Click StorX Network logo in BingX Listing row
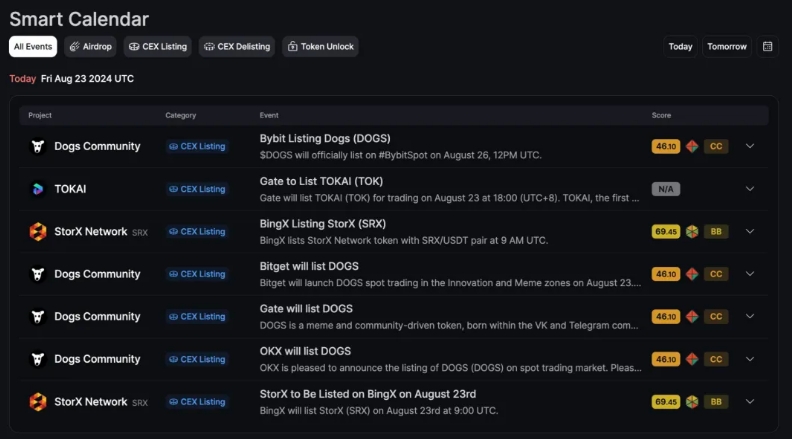This screenshot has height=439, width=792. [x=38, y=231]
